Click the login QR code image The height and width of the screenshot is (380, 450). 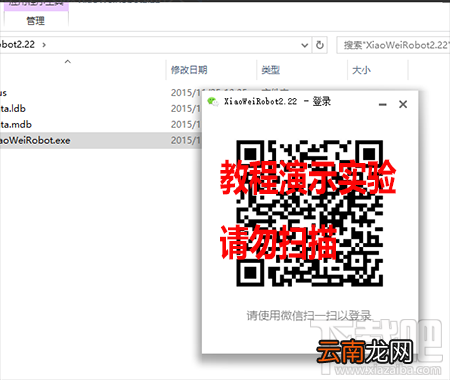click(310, 213)
